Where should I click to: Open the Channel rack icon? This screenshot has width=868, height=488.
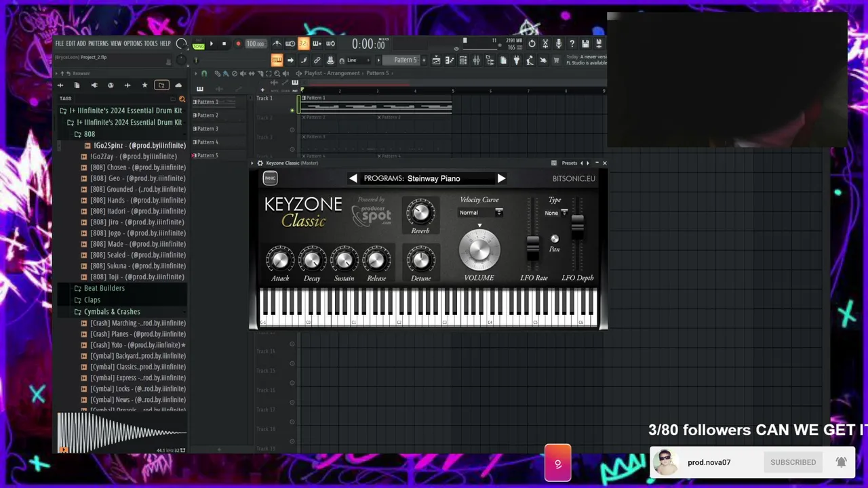462,60
